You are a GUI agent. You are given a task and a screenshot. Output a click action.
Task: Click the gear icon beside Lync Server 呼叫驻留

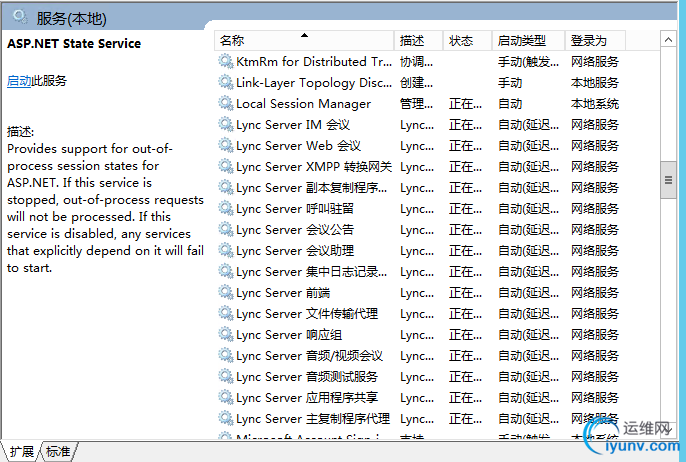[x=226, y=208]
